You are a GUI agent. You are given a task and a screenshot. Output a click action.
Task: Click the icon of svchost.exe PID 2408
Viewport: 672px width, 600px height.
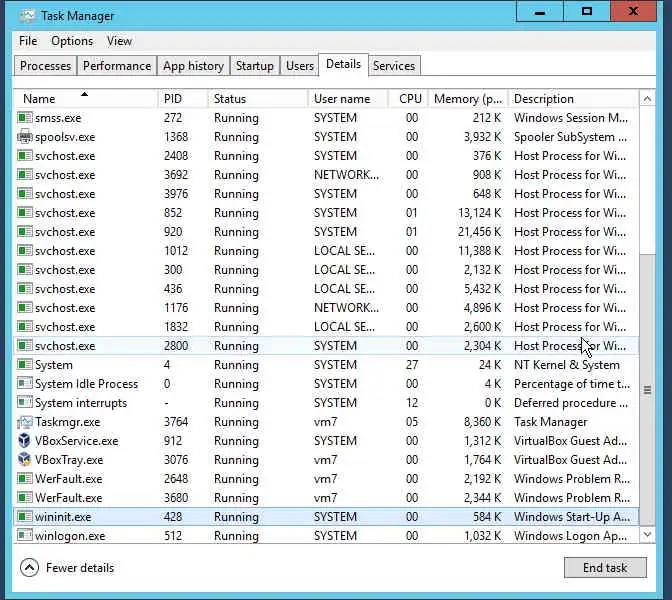tap(25, 156)
